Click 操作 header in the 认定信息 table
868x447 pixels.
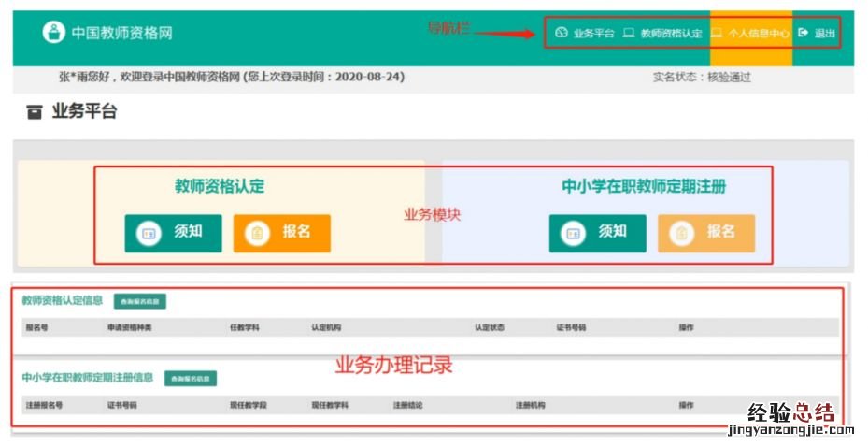pyautogui.click(x=687, y=327)
